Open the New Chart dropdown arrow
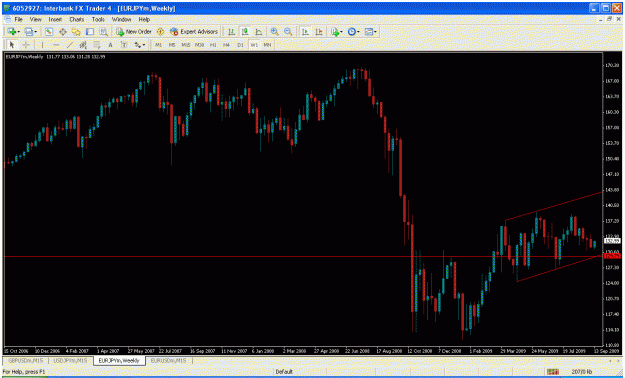 click(x=18, y=32)
